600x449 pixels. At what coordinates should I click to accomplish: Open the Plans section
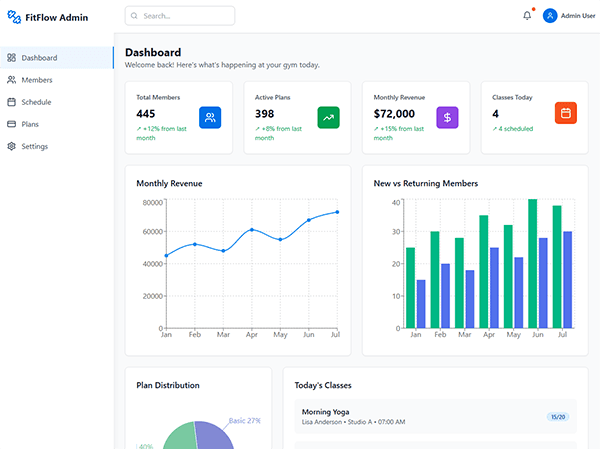[30, 124]
